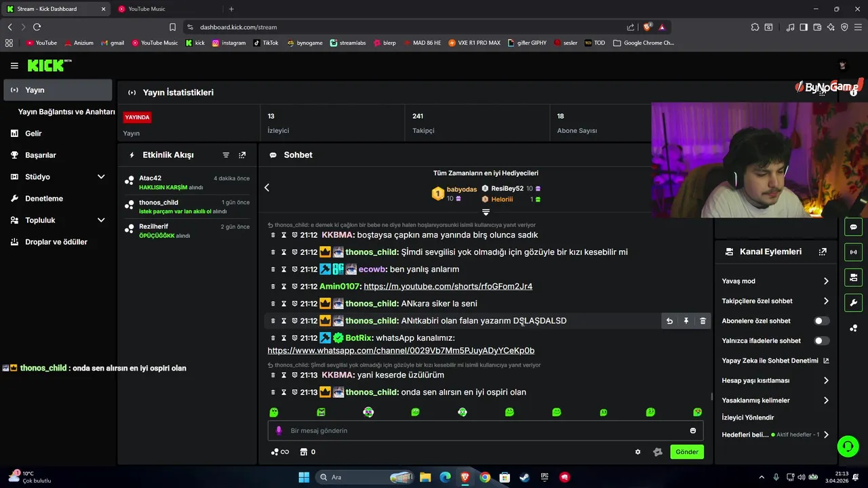Insert the first green emote in emote row
868x488 pixels.
click(x=274, y=412)
